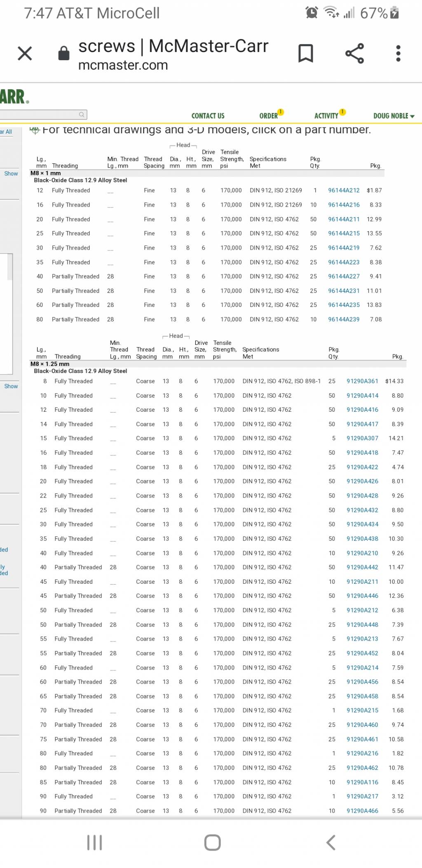The width and height of the screenshot is (422, 868).
Task: Tap the Wi-Fi status icon
Action: click(x=331, y=13)
